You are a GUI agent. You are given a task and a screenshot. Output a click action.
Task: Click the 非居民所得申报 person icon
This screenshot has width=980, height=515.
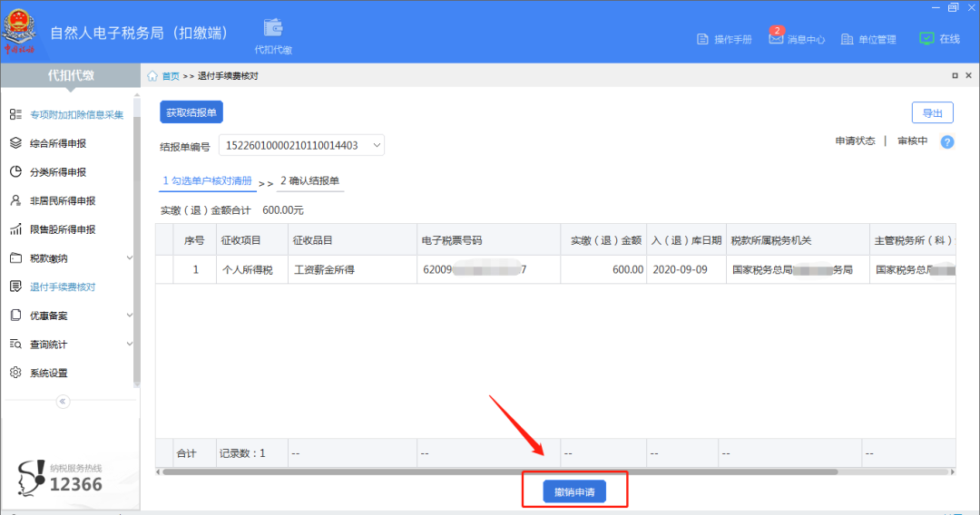[x=15, y=200]
